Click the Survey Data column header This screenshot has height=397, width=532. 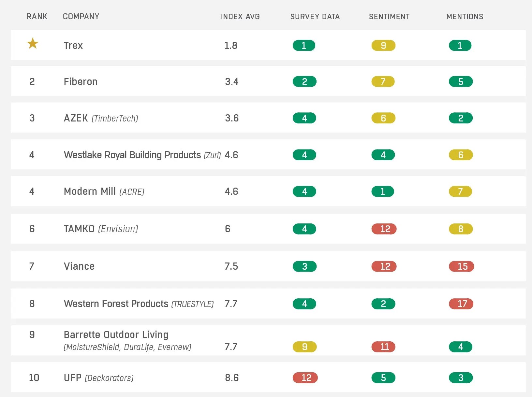click(315, 17)
